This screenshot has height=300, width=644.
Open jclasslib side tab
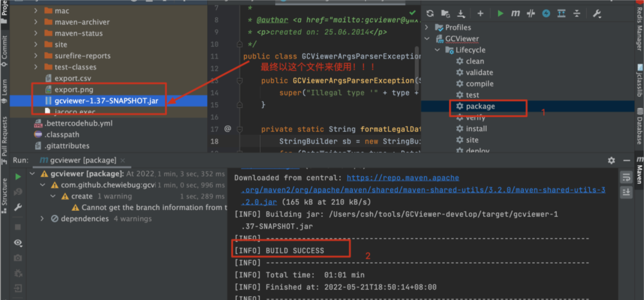click(640, 80)
